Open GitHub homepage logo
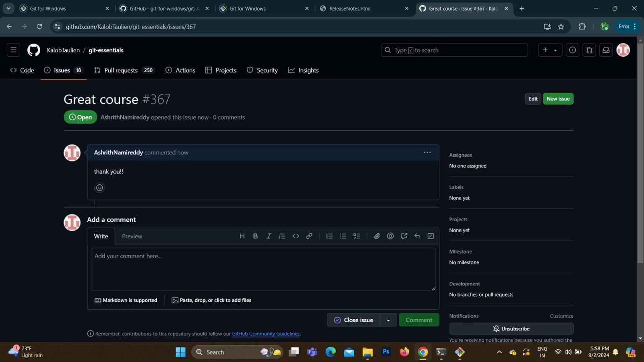Viewport: 644px width, 362px height. [x=34, y=50]
